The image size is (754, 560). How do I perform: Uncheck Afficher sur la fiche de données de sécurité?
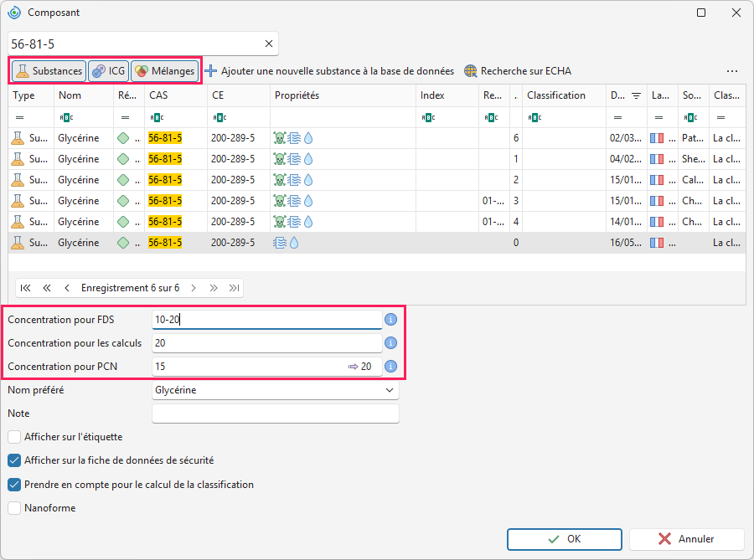(x=14, y=460)
